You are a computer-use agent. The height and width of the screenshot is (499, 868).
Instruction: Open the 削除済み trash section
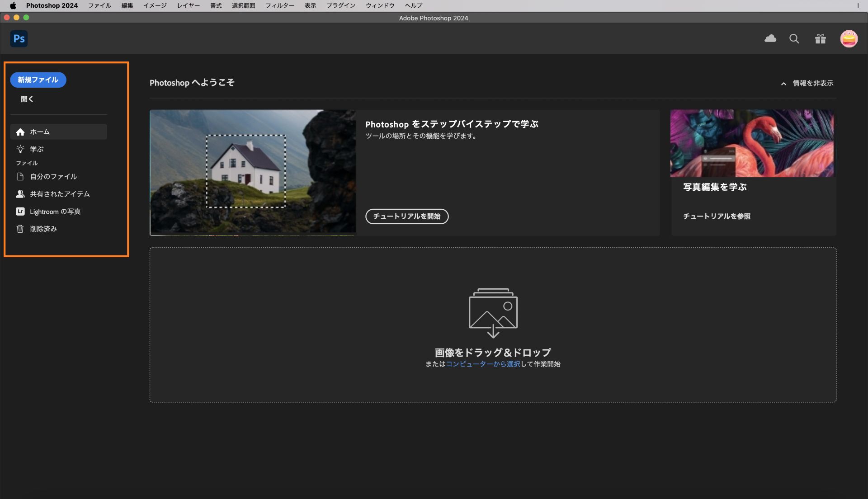click(43, 229)
